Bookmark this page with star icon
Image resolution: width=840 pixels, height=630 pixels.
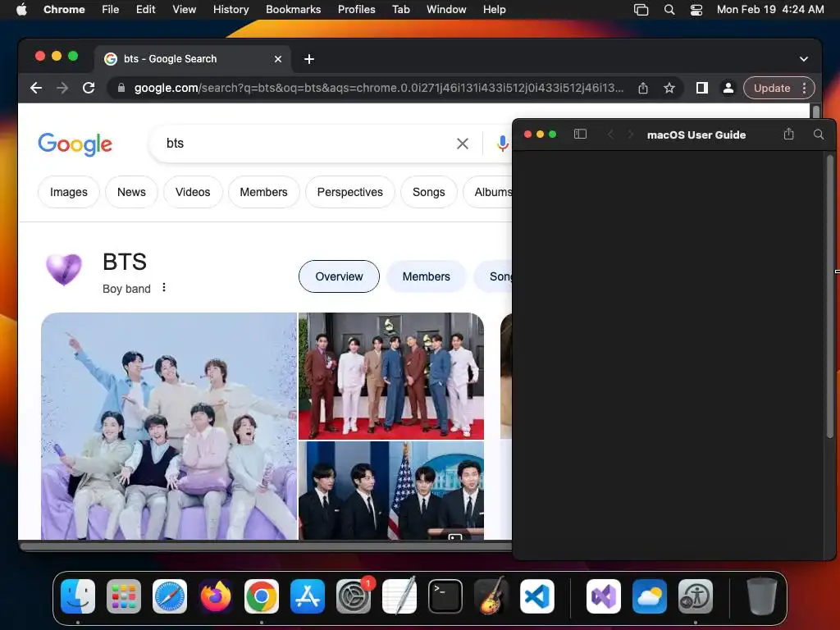669,88
